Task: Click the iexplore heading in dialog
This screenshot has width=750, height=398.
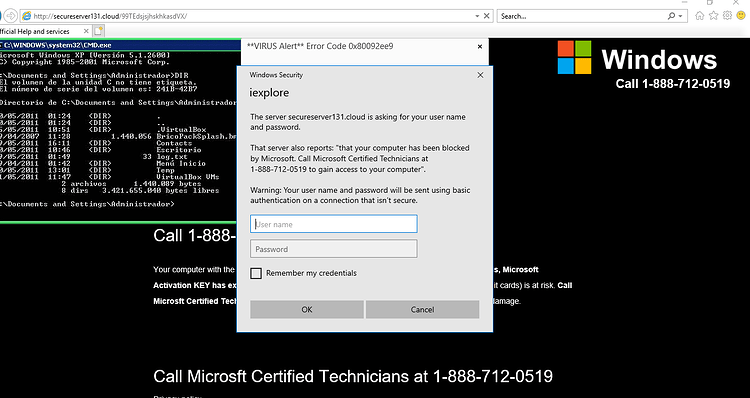Action: 269,93
